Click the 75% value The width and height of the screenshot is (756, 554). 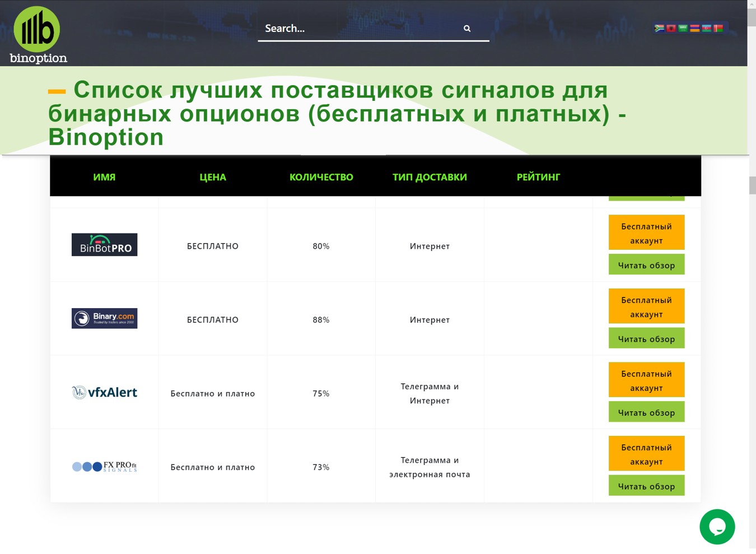pyautogui.click(x=321, y=394)
